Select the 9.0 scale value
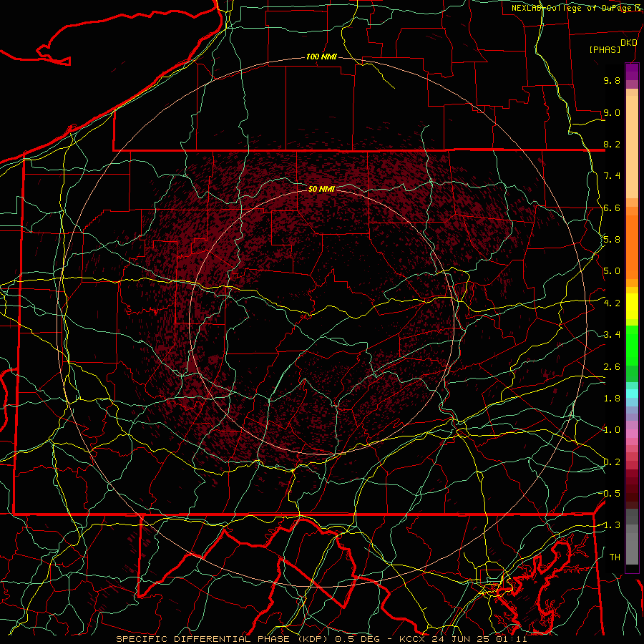 612,112
